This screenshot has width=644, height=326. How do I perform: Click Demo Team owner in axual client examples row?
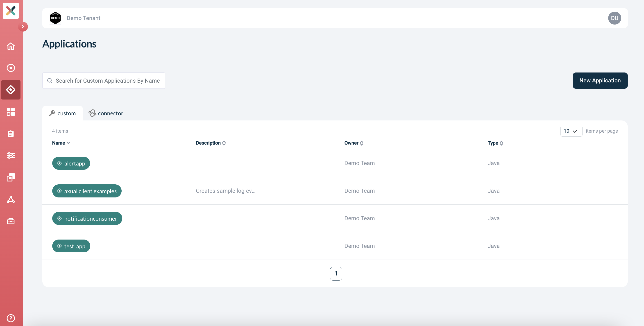[360, 191]
